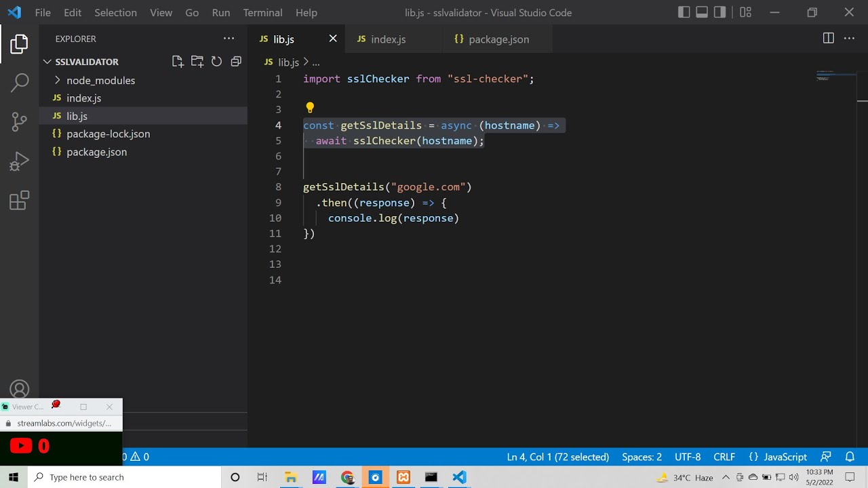The height and width of the screenshot is (488, 868).
Task: Open the lightbulb code action suggestion
Action: coord(310,107)
